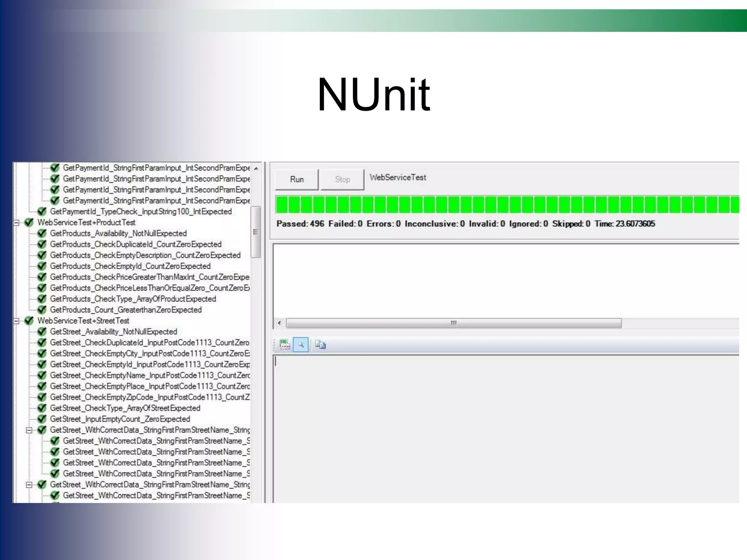
Task: Click the 'Failed: 0' status text
Action: (x=345, y=224)
